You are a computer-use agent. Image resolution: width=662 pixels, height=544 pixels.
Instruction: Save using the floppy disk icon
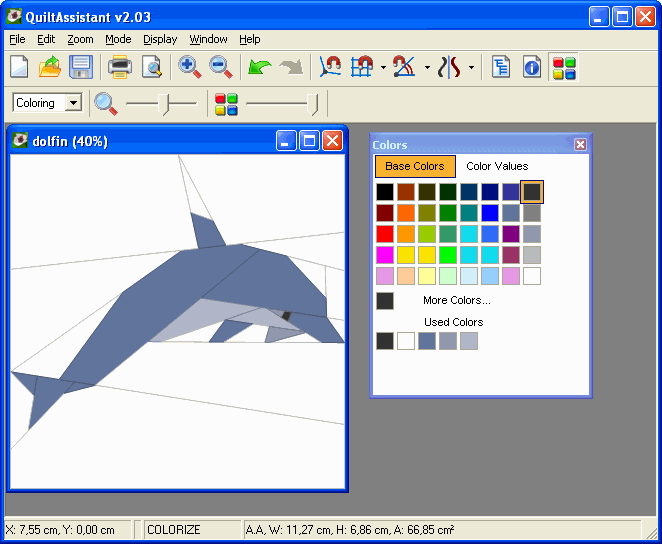coord(81,67)
